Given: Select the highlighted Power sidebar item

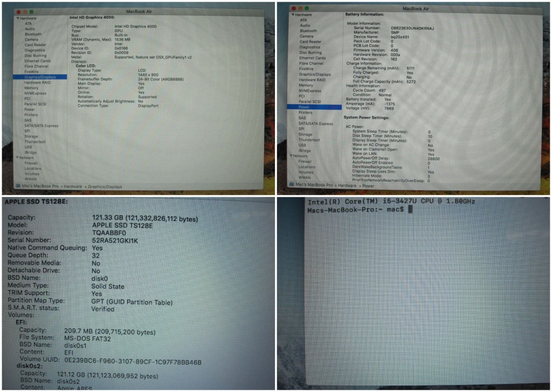Looking at the screenshot, I should pos(314,107).
